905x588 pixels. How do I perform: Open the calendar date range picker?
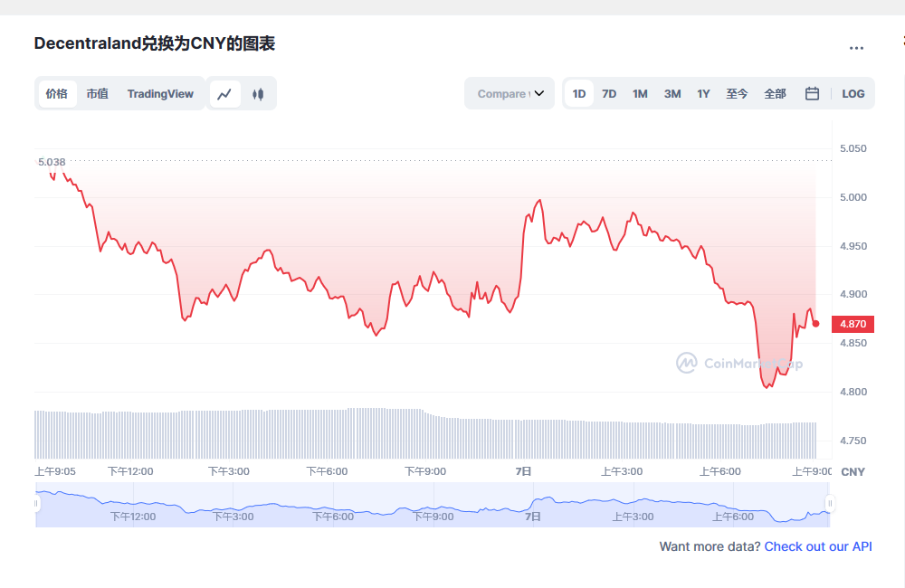[x=812, y=93]
